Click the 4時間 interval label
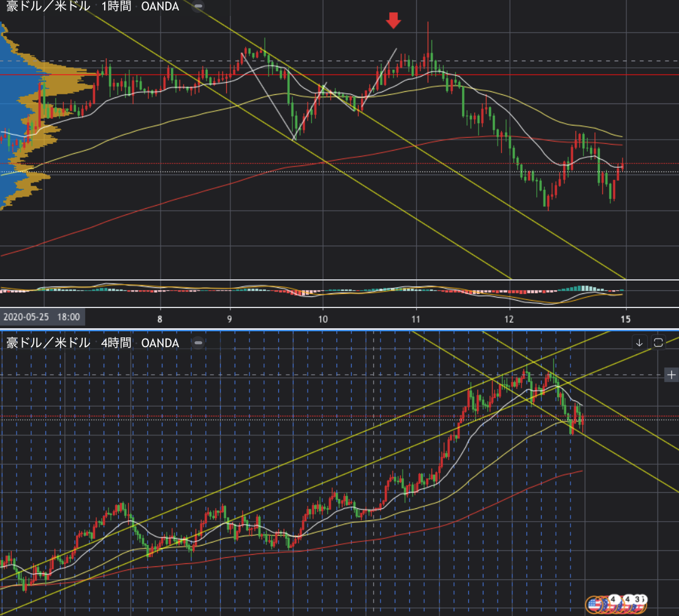Image resolution: width=679 pixels, height=616 pixels. click(x=116, y=343)
